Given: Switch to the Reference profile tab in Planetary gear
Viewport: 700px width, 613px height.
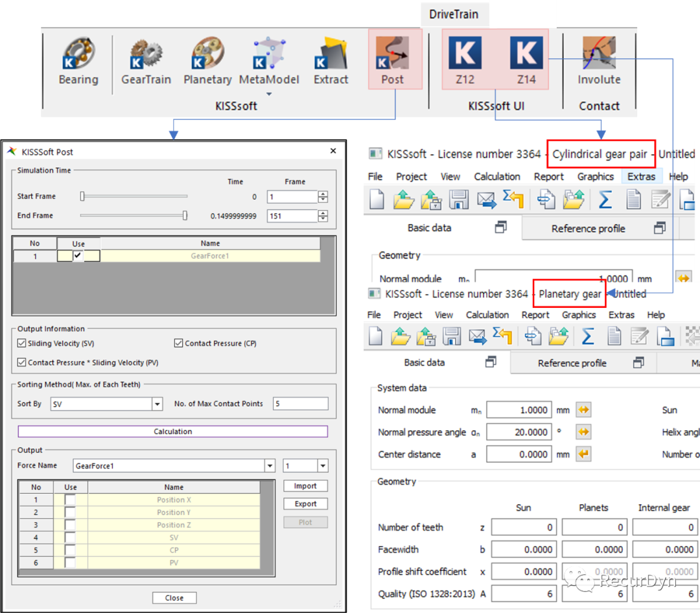Looking at the screenshot, I should (x=572, y=363).
